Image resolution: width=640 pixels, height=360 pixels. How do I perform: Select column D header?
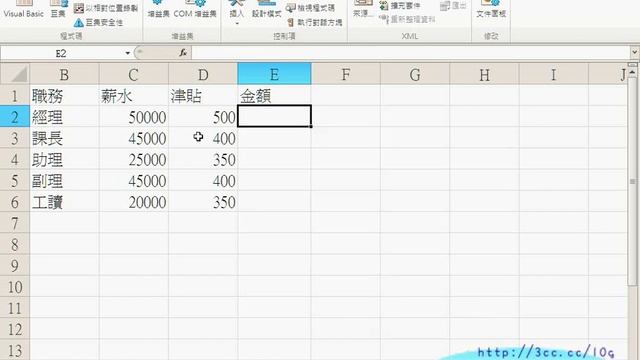coord(203,74)
